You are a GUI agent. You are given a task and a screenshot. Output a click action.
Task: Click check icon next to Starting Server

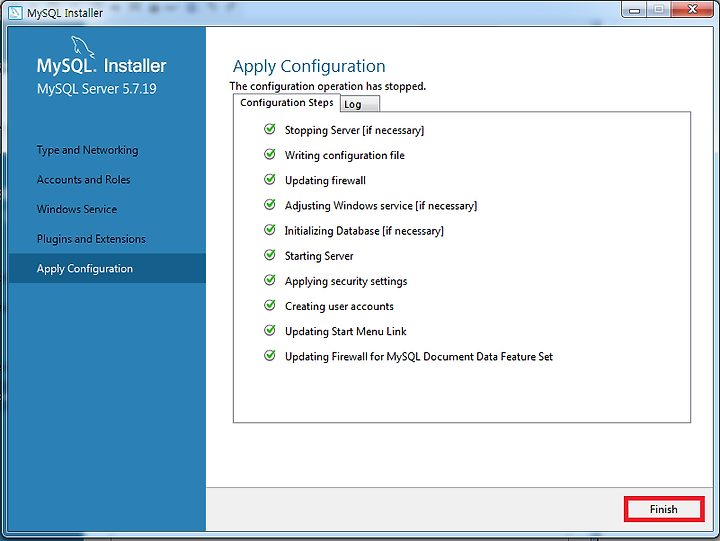coord(270,255)
